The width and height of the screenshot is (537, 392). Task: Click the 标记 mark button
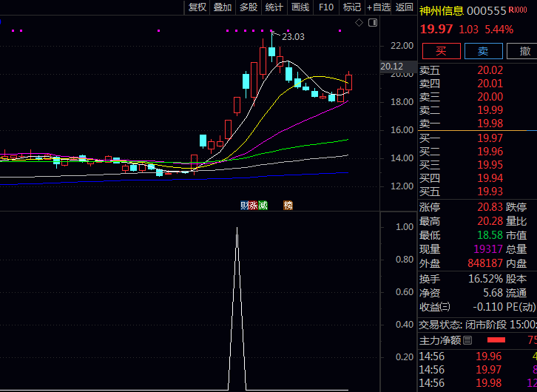pos(352,7)
